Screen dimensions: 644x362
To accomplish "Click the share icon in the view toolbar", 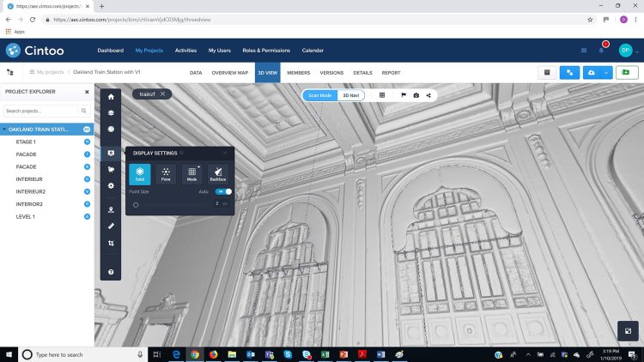I will tap(428, 95).
